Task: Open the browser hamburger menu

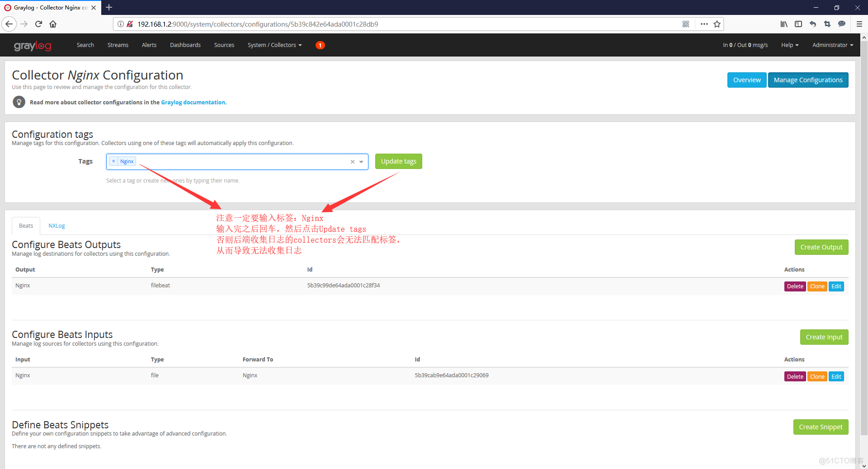Action: (859, 24)
